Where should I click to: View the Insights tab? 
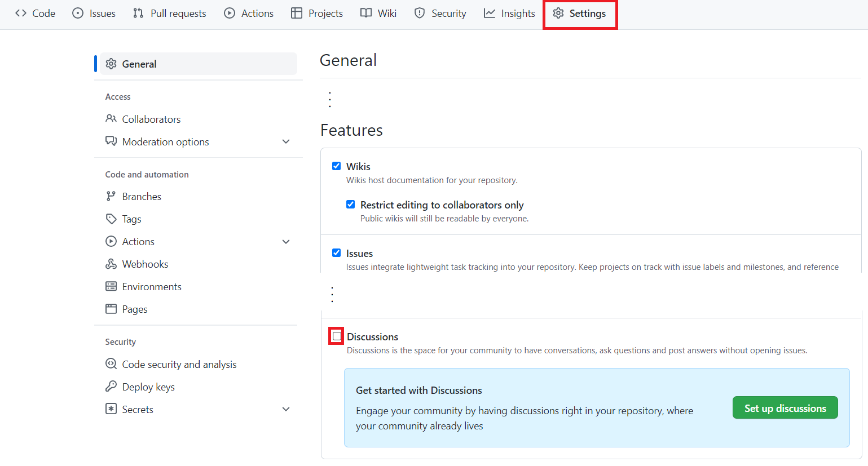tap(509, 13)
